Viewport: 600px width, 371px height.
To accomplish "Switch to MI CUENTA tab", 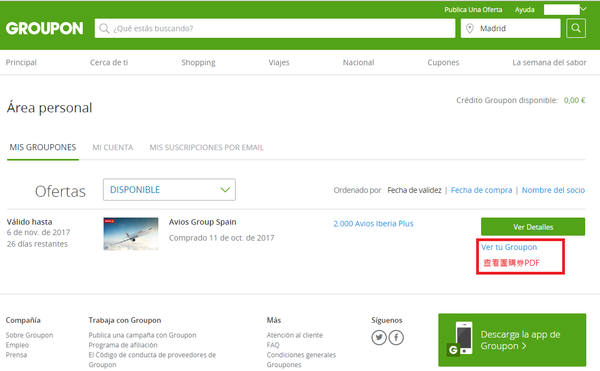I will coord(113,147).
